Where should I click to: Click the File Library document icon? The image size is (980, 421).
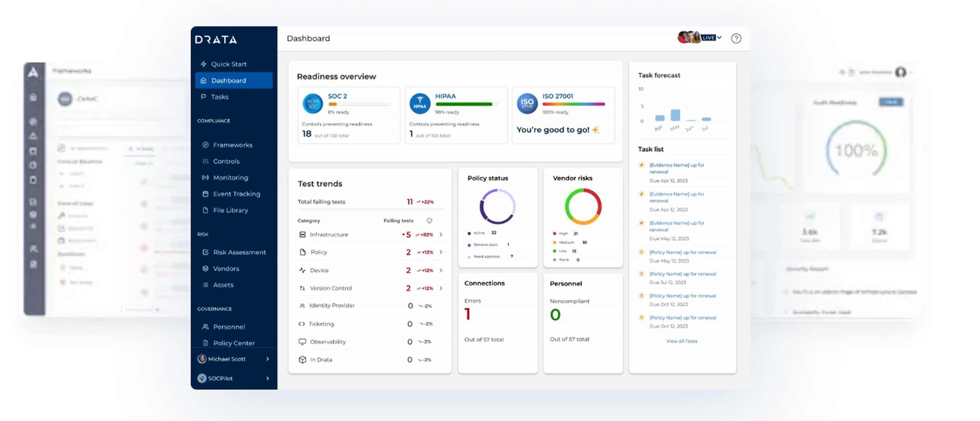pyautogui.click(x=205, y=210)
